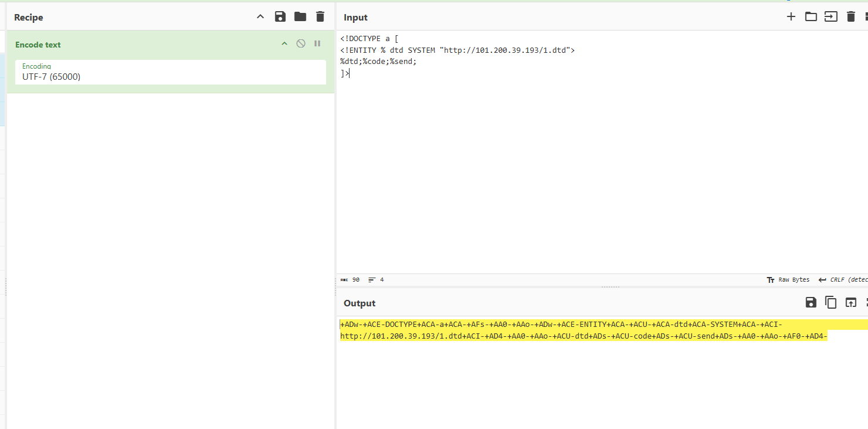Click the line count 4 in status bar

click(376, 280)
